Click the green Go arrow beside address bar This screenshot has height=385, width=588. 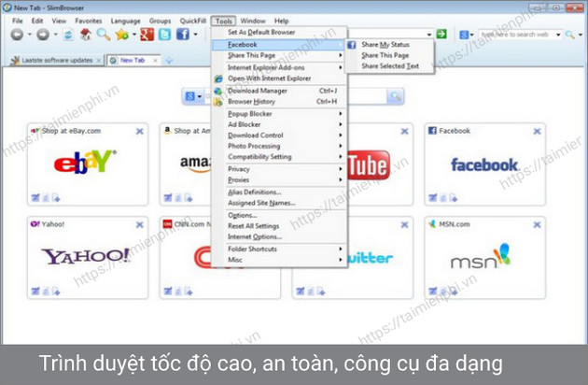[441, 35]
